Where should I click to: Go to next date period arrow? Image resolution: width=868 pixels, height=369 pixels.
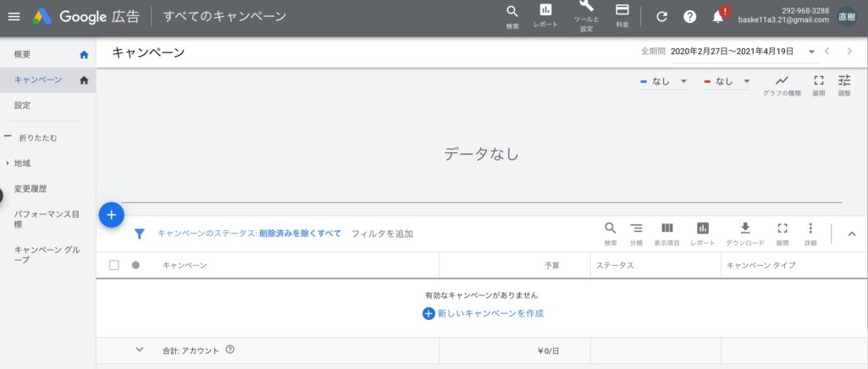[x=849, y=52]
